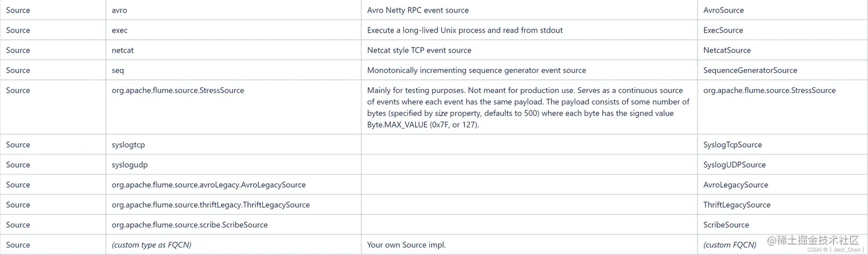This screenshot has height=255, width=868.
Task: Click "org.apache.flume.source.avroLegacy.AvroLegacySource" type cell
Action: 208,185
